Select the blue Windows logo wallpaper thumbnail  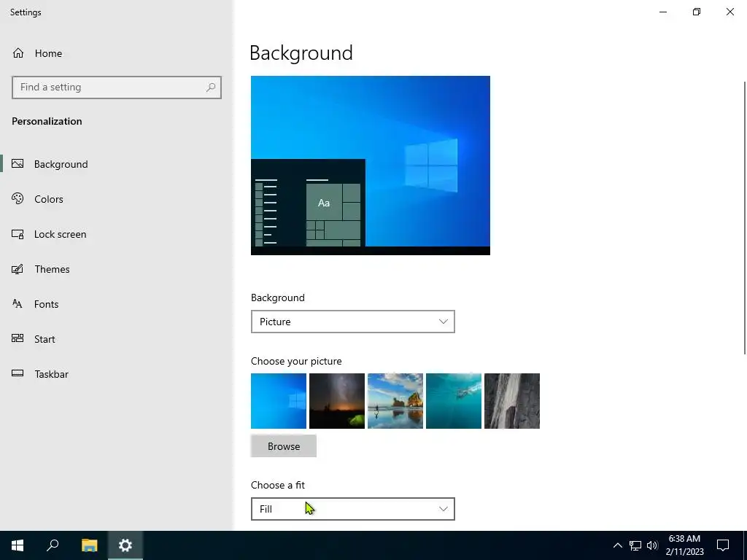pyautogui.click(x=279, y=401)
